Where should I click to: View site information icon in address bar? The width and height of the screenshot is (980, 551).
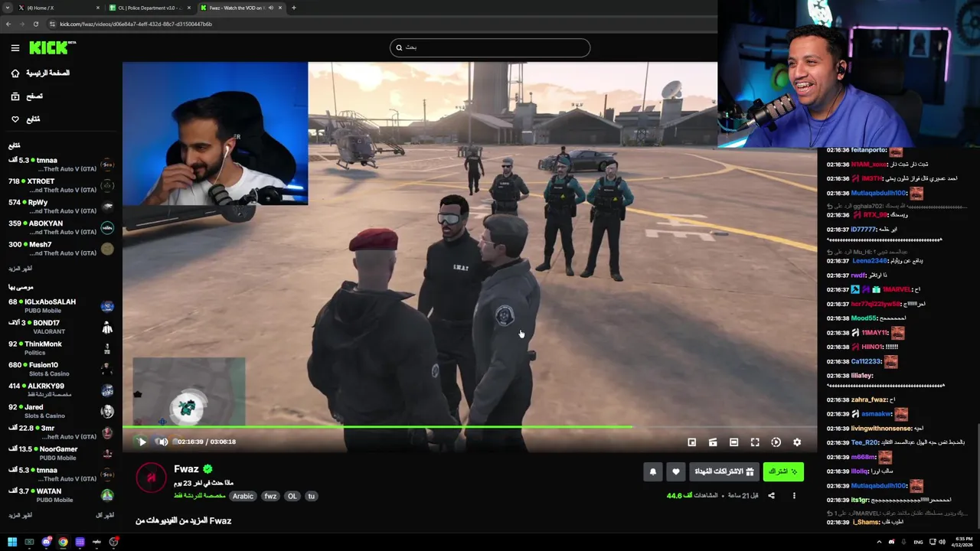pyautogui.click(x=53, y=24)
